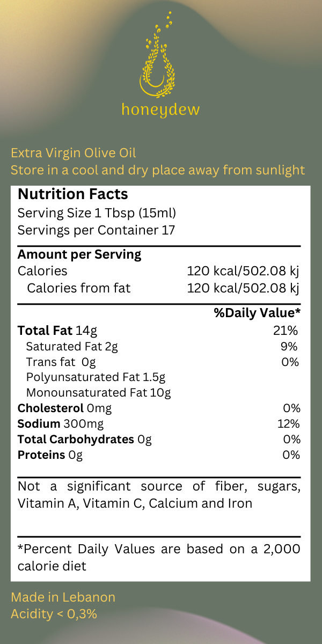This screenshot has height=644, width=322.
Task: Click the Calories from fat label
Action: pyautogui.click(x=78, y=288)
